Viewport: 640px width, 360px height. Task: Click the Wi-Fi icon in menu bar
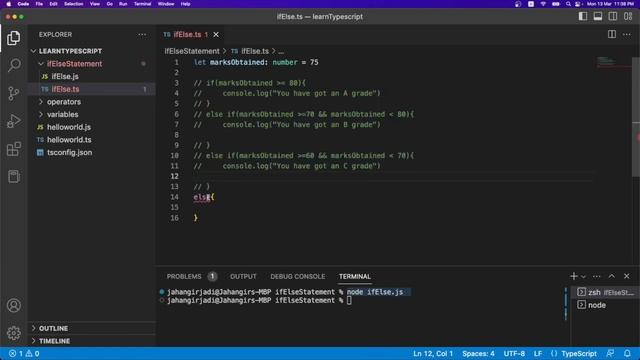click(x=543, y=4)
